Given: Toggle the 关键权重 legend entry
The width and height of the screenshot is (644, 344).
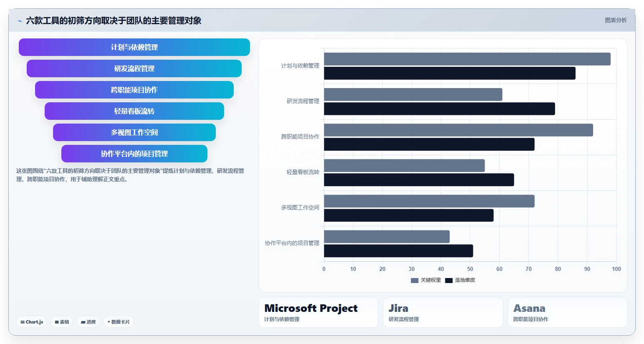Looking at the screenshot, I should (426, 280).
